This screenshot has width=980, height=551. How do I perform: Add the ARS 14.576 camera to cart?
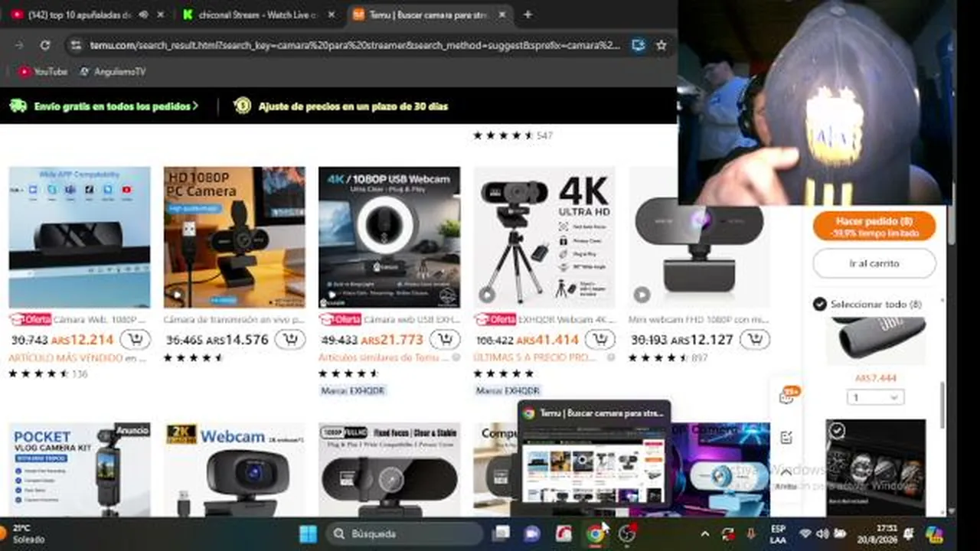pos(290,339)
